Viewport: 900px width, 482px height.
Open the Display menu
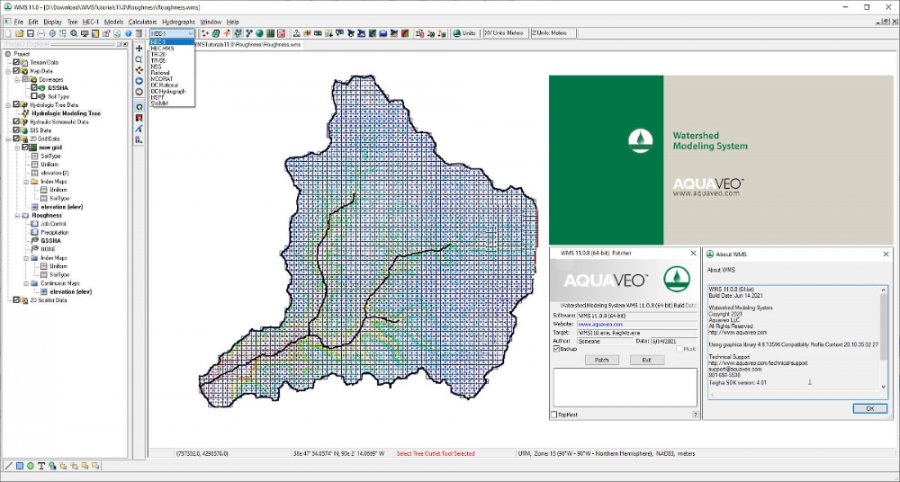point(52,22)
